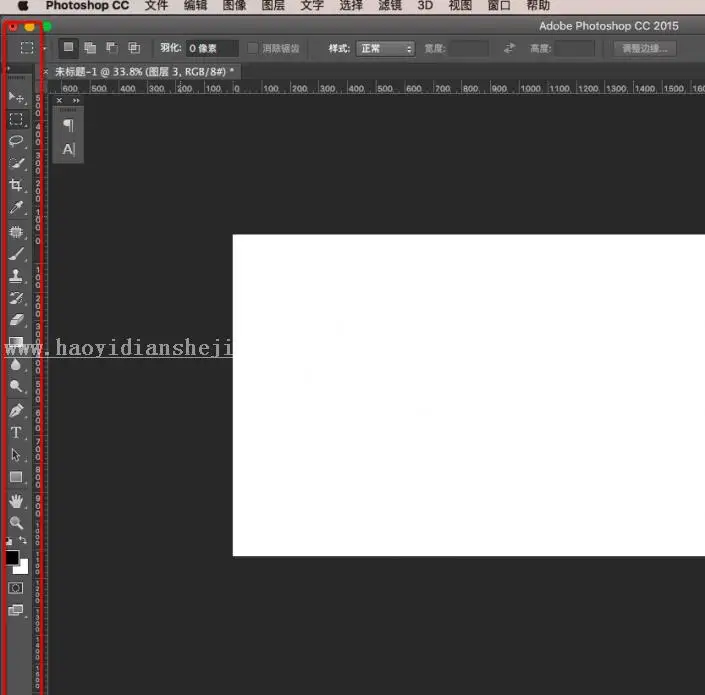The height and width of the screenshot is (695, 705).
Task: Select the Brush tool
Action: 16,254
